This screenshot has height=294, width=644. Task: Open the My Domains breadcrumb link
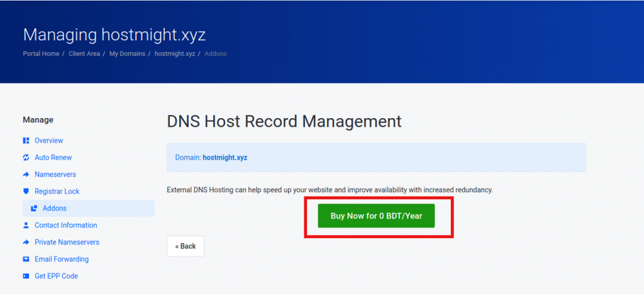click(127, 54)
